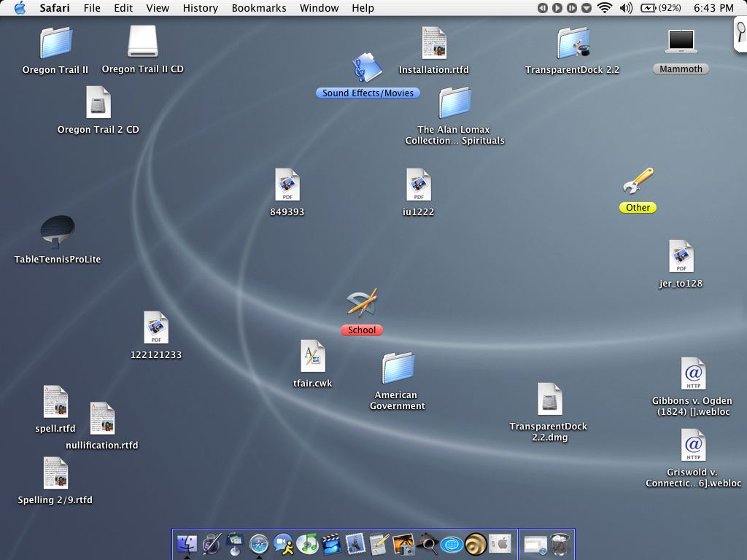Expand the iTunes controller dropdown triangle

pyautogui.click(x=587, y=8)
